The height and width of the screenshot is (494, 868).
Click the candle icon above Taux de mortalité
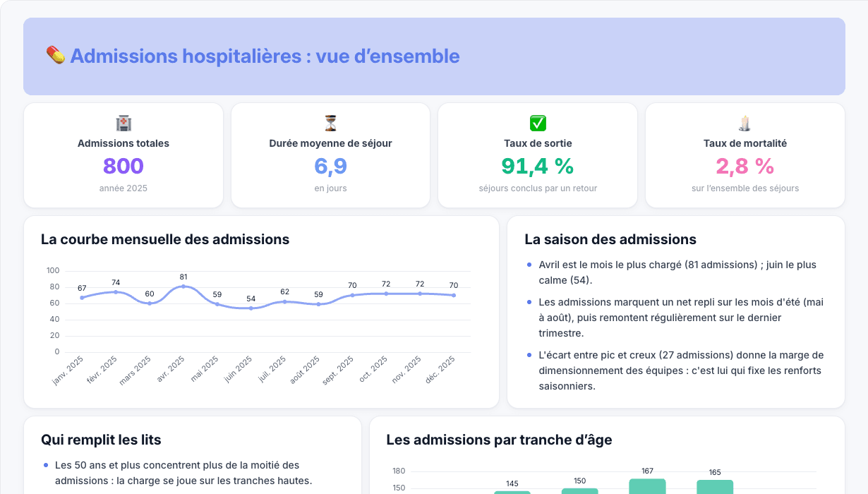[745, 123]
